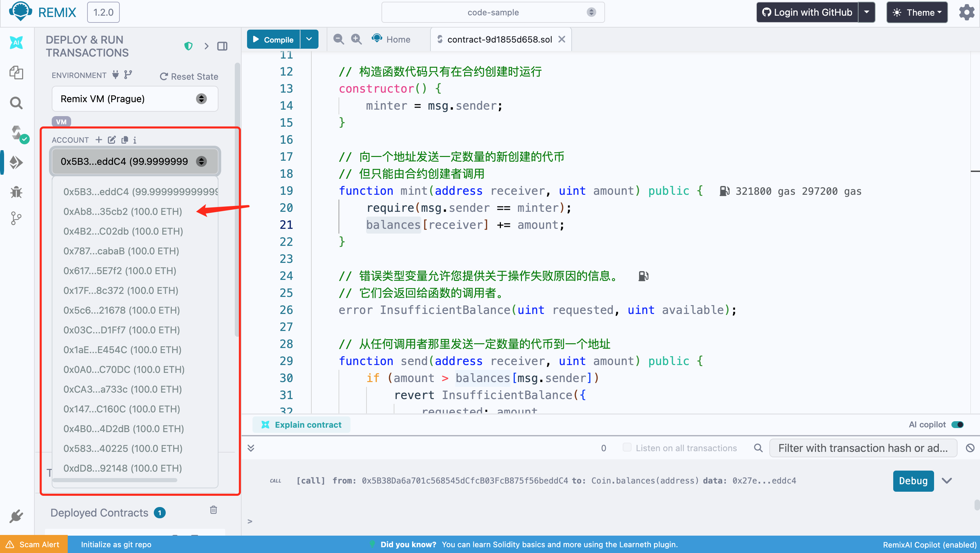980x553 pixels.
Task: Open the File Explorer sidebar icon
Action: (x=16, y=72)
